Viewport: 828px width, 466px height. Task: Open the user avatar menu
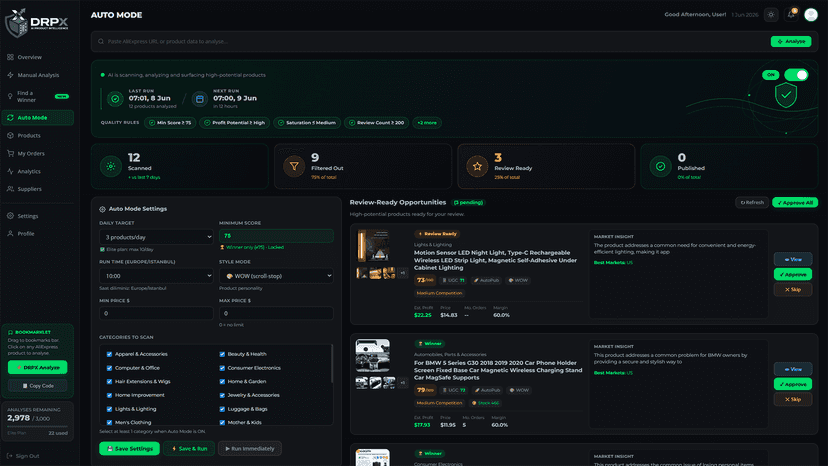click(811, 15)
